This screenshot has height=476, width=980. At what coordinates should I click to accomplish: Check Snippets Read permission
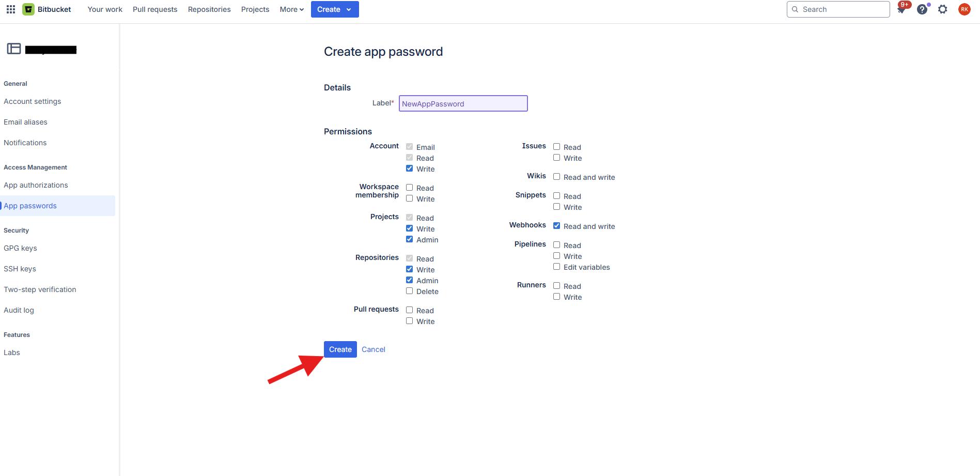pyautogui.click(x=556, y=196)
